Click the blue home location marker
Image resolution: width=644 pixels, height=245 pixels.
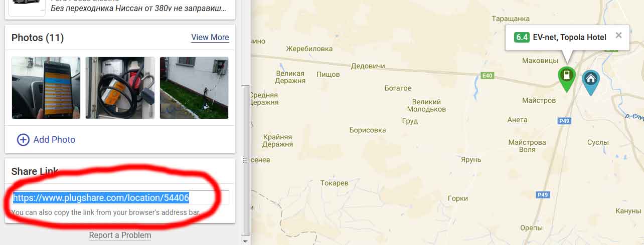[x=591, y=81]
